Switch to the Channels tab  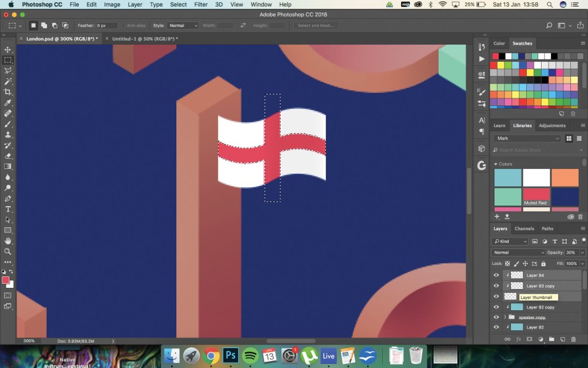coord(524,228)
